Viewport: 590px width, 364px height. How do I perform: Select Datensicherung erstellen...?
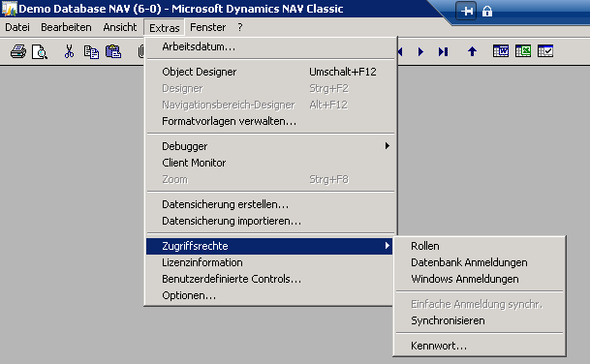point(269,204)
